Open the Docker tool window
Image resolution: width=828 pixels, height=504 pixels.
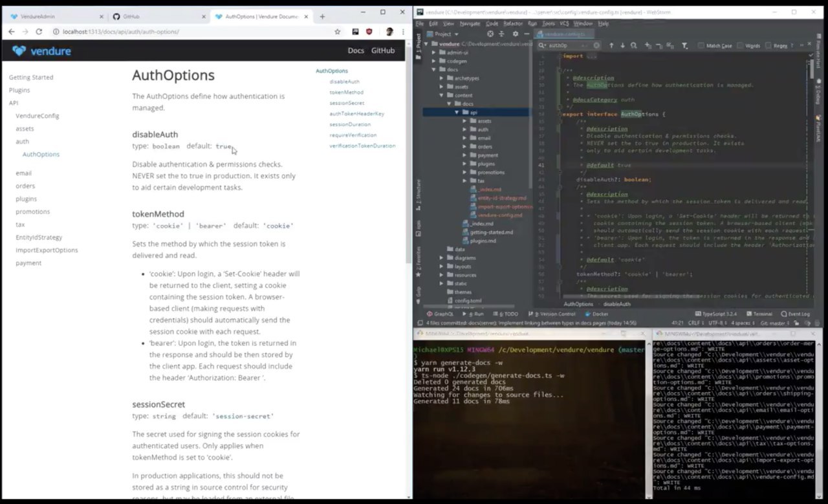click(x=596, y=314)
